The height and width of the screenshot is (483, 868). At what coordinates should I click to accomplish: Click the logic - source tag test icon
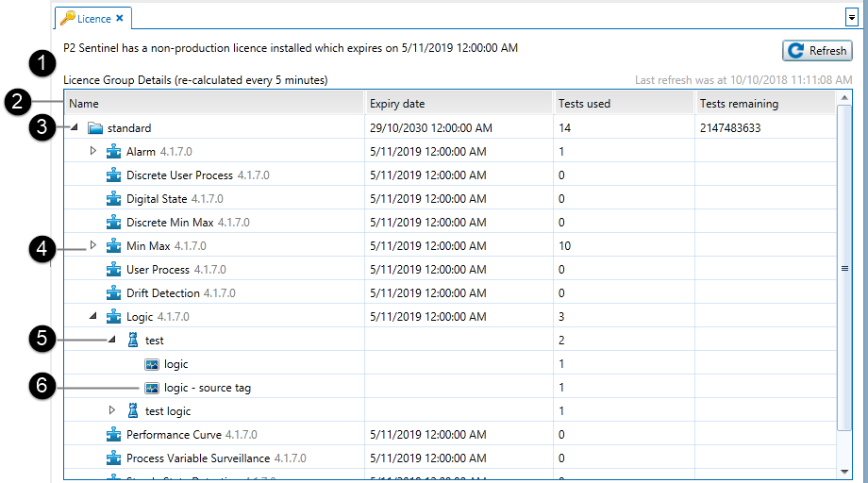(152, 388)
